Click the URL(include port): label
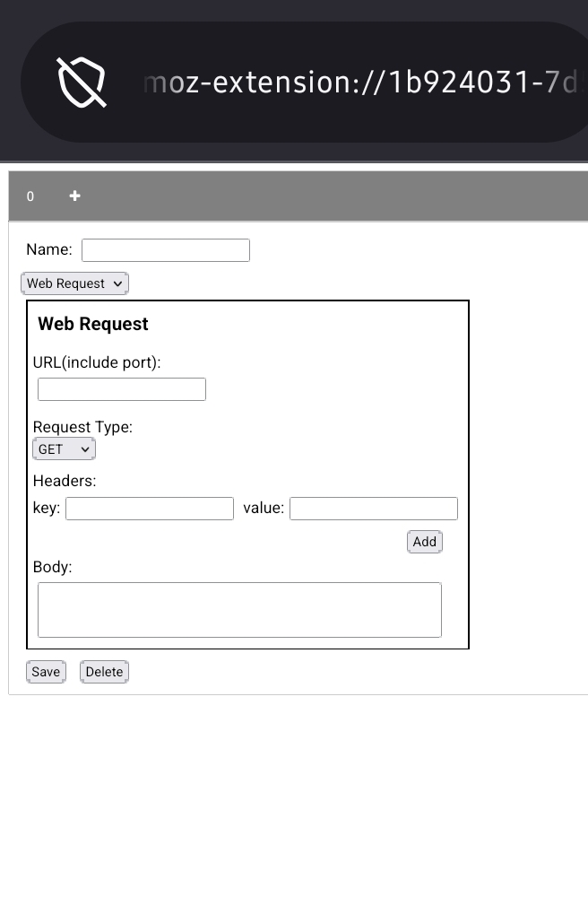This screenshot has width=588, height=923. 97,362
